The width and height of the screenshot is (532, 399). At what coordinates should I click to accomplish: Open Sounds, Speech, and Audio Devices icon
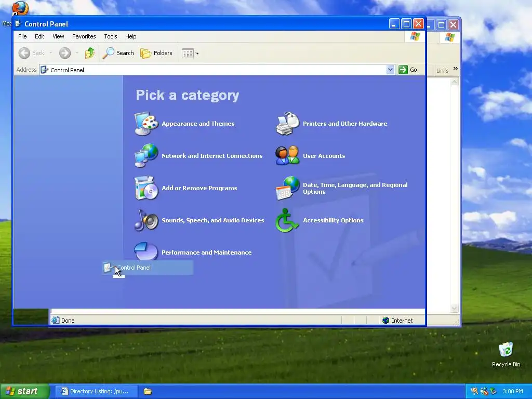[146, 220]
